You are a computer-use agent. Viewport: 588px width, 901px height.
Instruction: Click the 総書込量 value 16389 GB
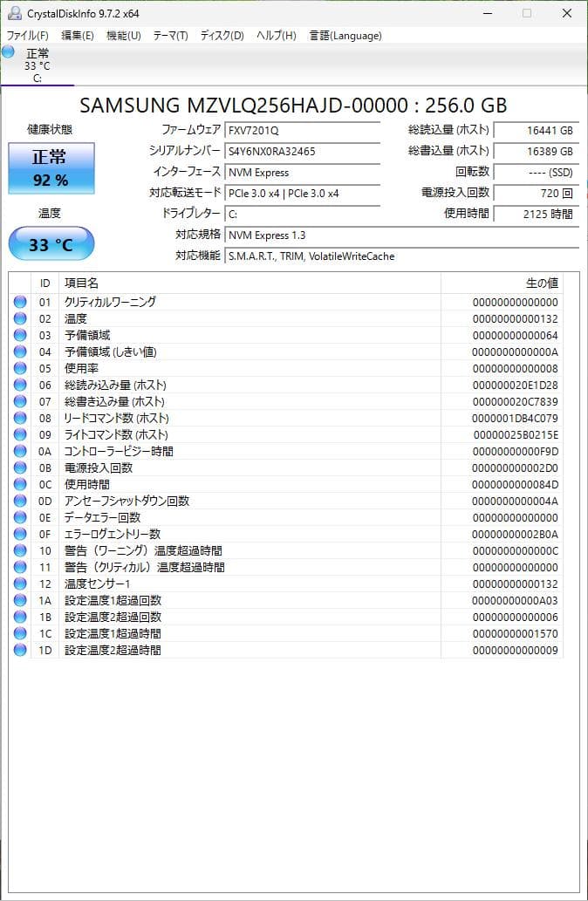pos(537,152)
